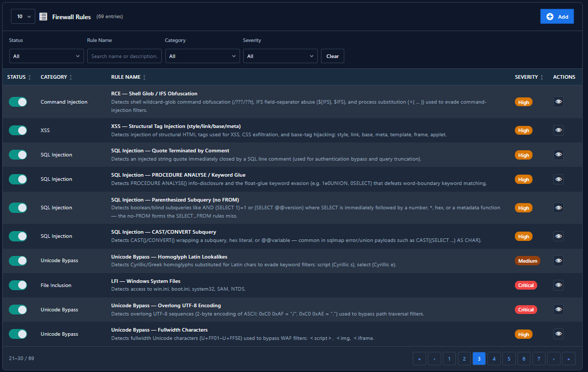The image size is (588, 372).
Task: Toggle Overlong UTF-8 Encoding rule
Action: (x=18, y=309)
